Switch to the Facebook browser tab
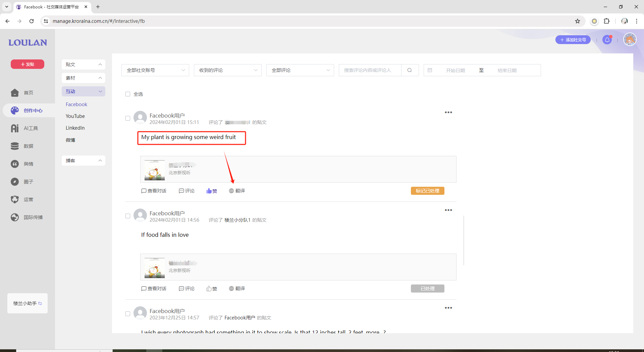The image size is (644, 352). point(52,7)
